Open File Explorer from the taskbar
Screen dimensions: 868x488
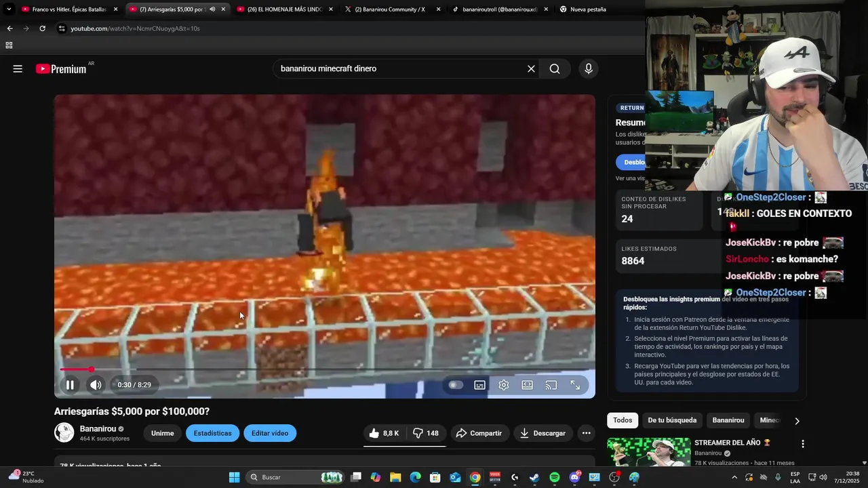(x=395, y=477)
